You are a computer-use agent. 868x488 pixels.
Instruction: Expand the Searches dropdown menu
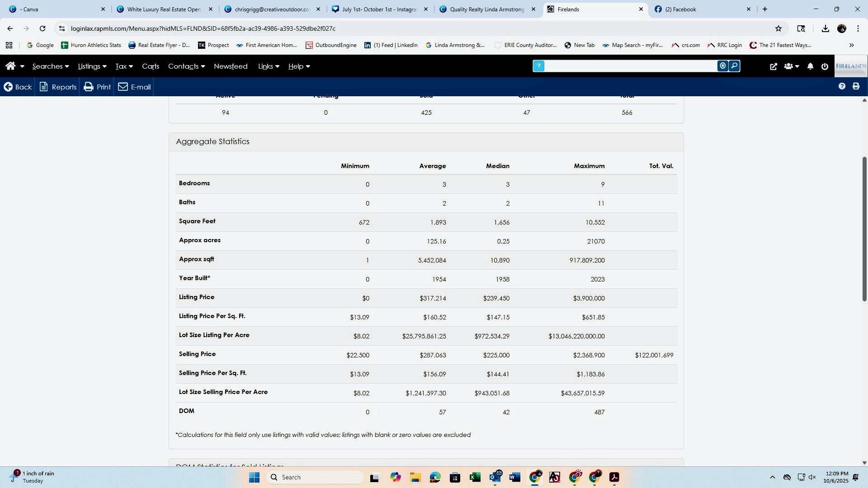tap(50, 66)
